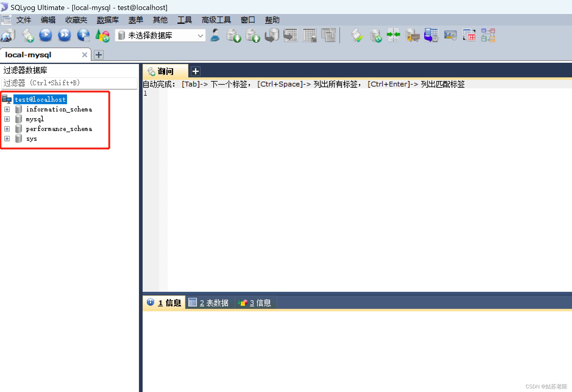572x392 pixels.
Task: Click the Execute All Queries fast-forward icon
Action: (65, 35)
